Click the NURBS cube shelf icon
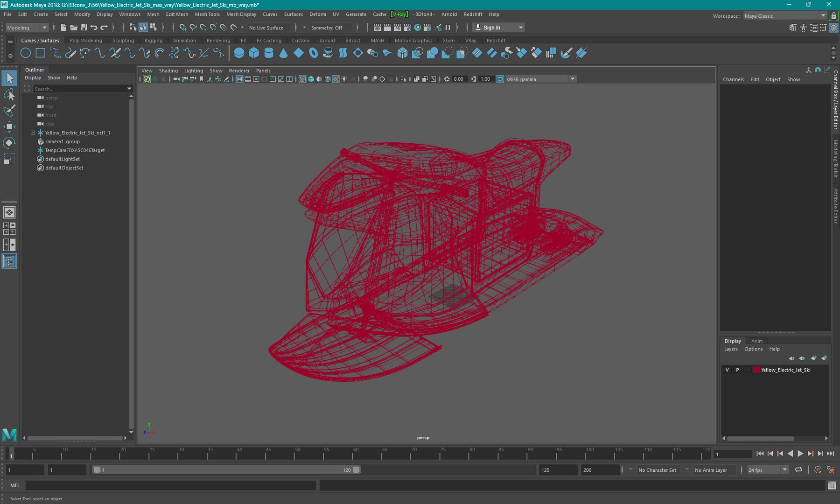840x504 pixels. (x=254, y=53)
